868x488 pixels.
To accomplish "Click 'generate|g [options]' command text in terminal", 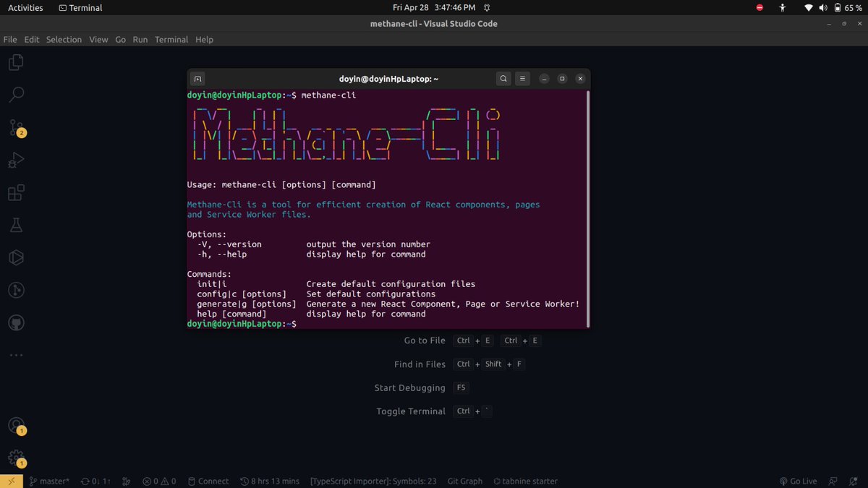I will 246,304.
